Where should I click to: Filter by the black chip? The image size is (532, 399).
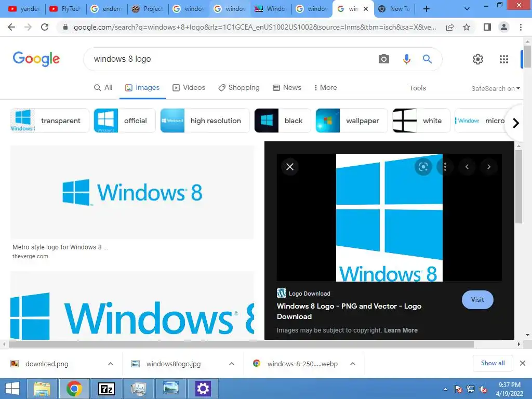(282, 121)
